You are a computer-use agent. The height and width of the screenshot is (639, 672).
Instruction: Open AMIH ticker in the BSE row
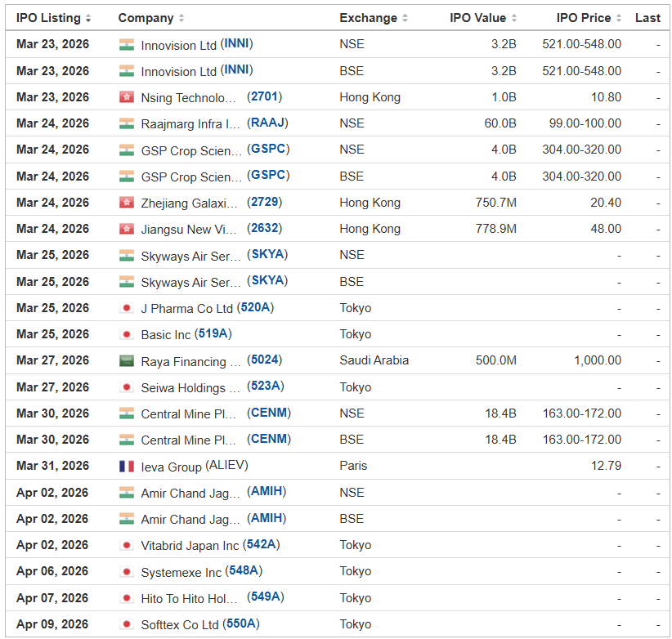tap(267, 518)
